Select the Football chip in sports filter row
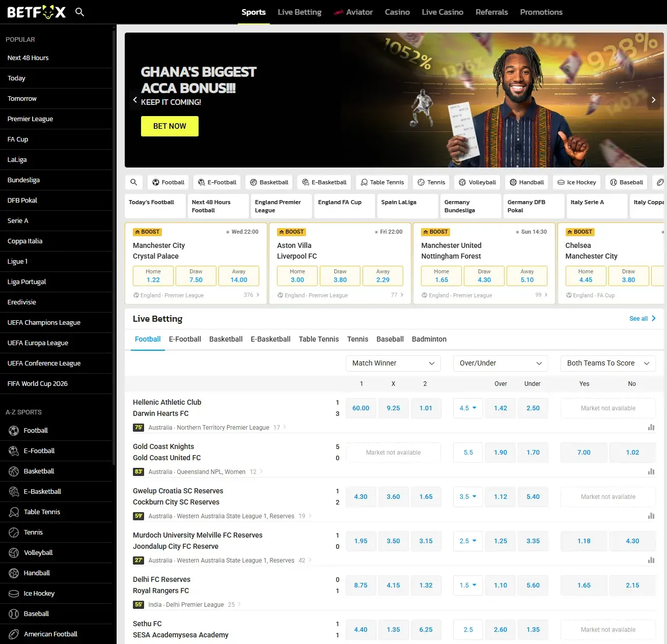 [169, 182]
